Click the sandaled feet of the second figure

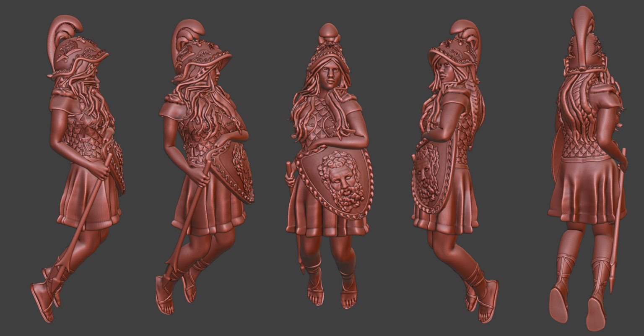[x=166, y=300]
